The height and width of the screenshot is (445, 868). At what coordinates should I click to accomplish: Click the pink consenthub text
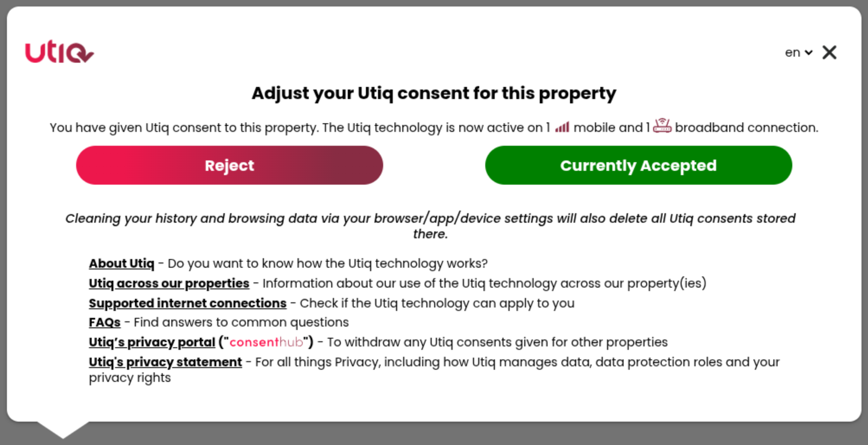(266, 342)
